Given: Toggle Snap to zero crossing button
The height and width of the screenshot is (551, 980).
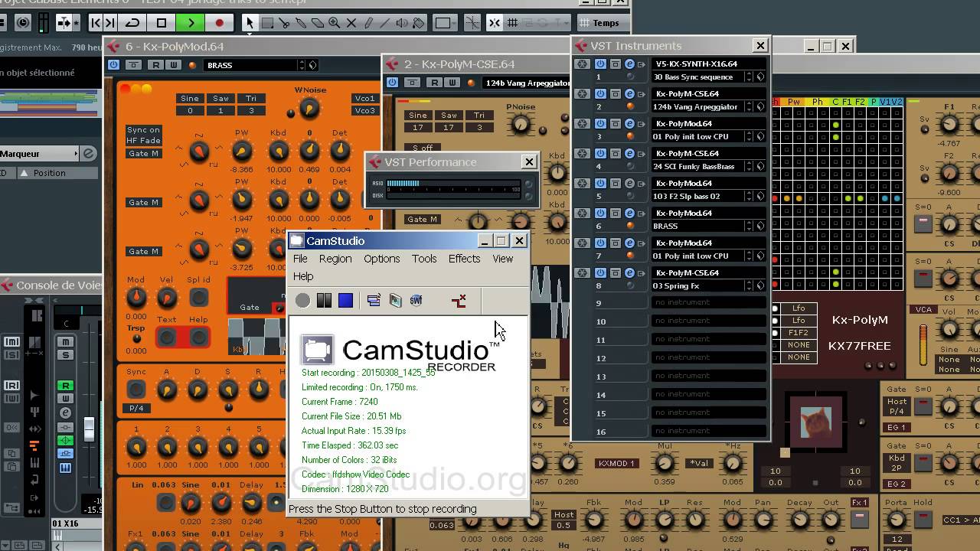Looking at the screenshot, I should [472, 23].
